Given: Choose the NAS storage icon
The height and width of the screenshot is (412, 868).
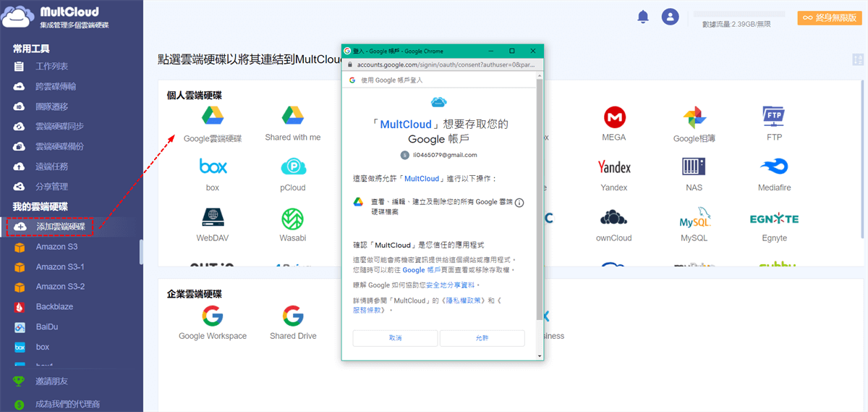Looking at the screenshot, I should point(694,167).
